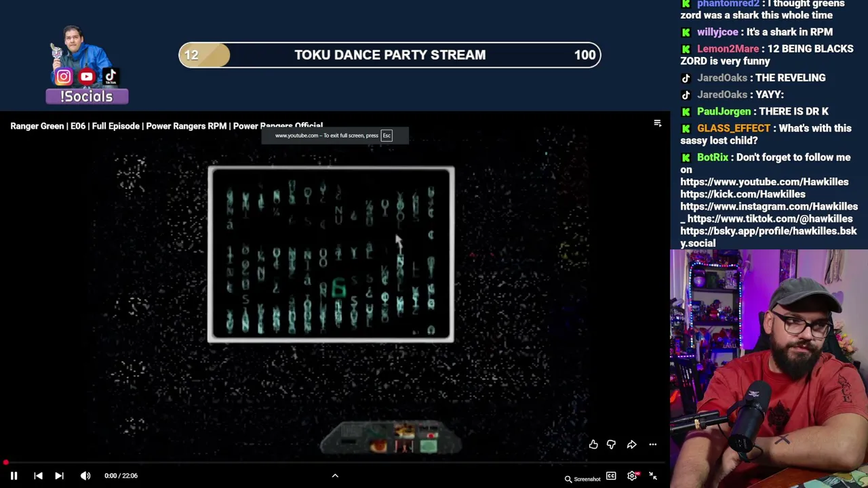
Task: Click the video title Ranger Green E06
Action: [166, 126]
